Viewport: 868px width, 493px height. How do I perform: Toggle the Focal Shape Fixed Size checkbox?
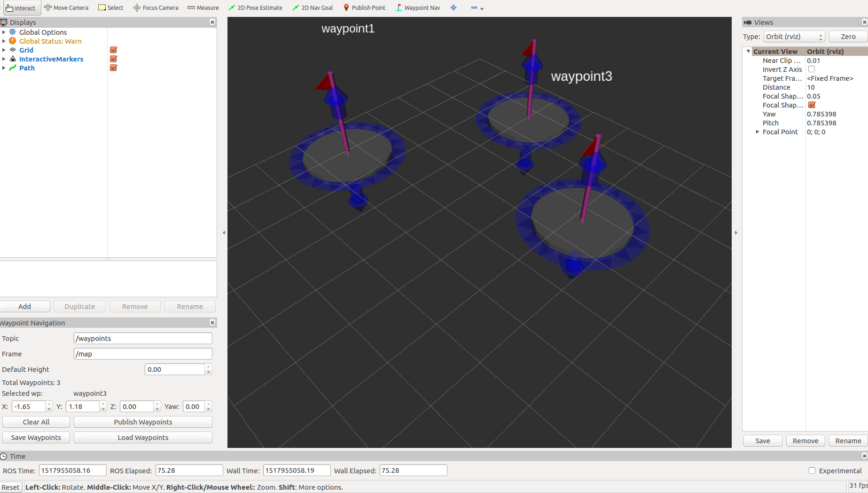(x=812, y=105)
